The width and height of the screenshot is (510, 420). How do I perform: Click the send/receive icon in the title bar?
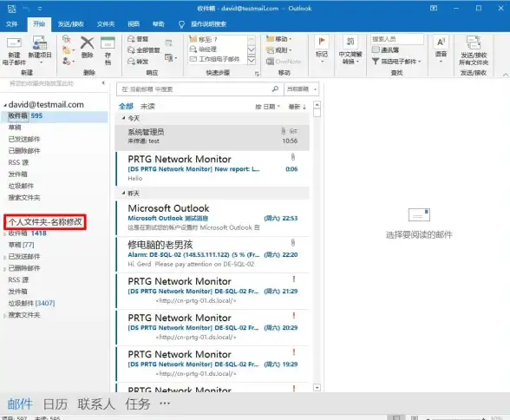click(12, 9)
